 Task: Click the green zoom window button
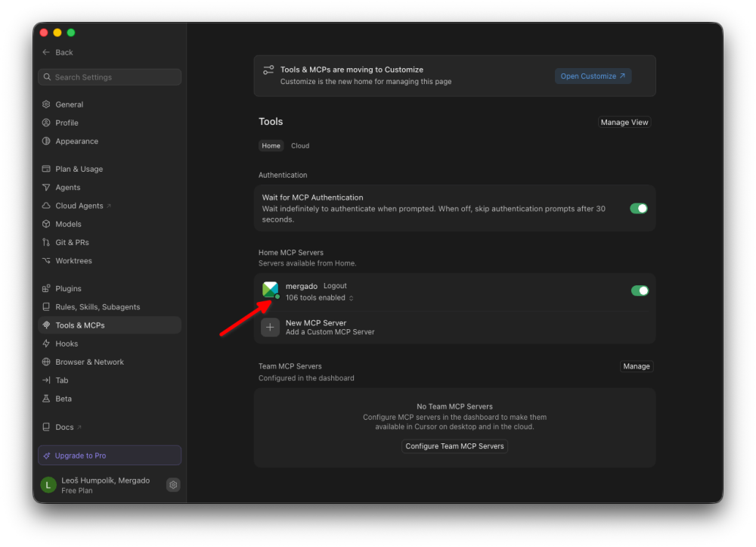click(x=71, y=33)
